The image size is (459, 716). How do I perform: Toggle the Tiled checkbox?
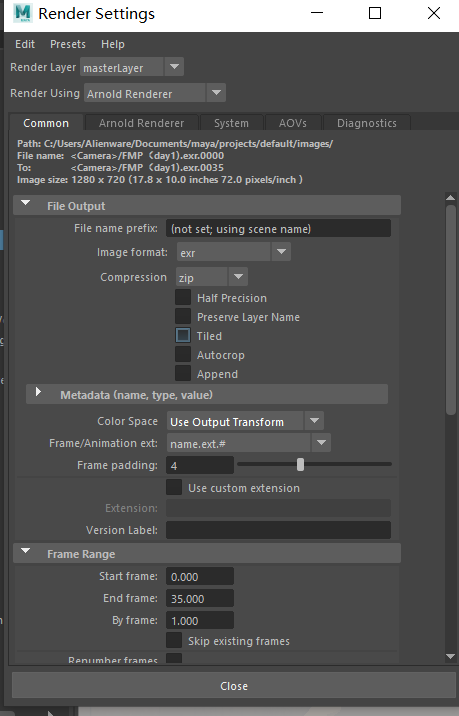pos(183,336)
